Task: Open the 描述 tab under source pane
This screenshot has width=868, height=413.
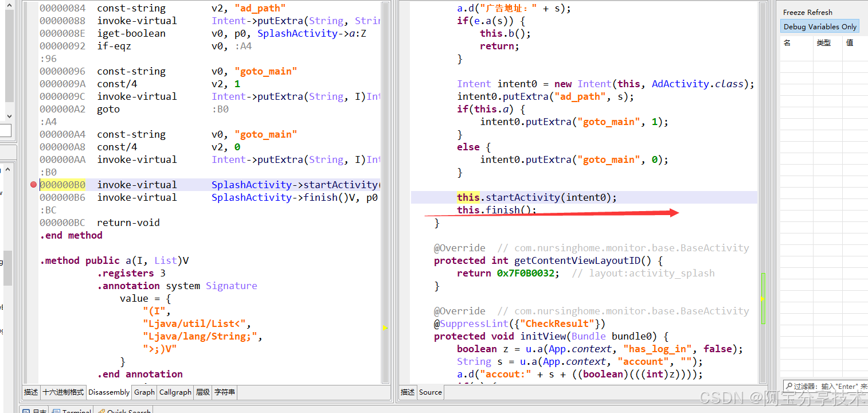Action: tap(408, 392)
